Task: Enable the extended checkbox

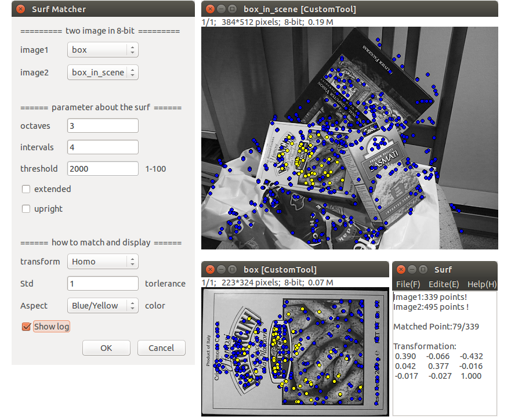Action: click(26, 189)
